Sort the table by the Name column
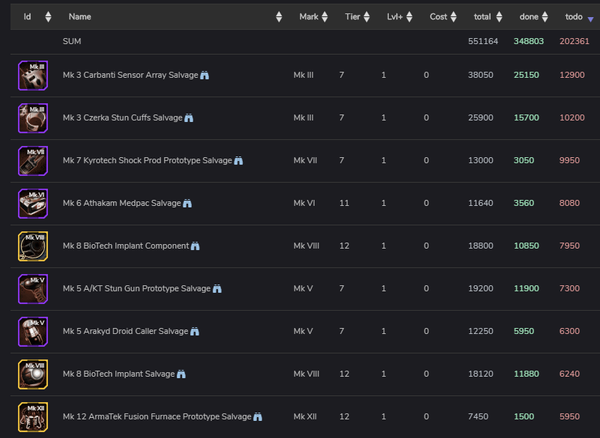This screenshot has height=438, width=600. (80, 17)
